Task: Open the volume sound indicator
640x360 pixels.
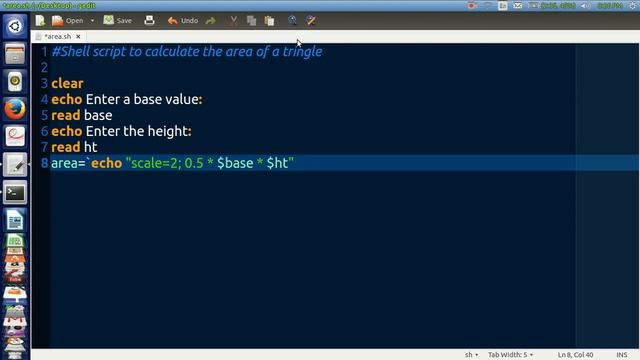Action: [586, 6]
